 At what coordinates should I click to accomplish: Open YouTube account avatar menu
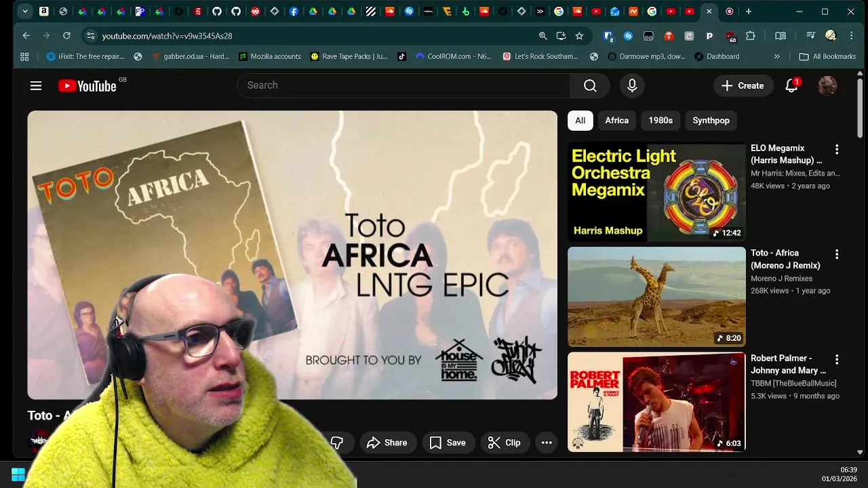coord(827,85)
